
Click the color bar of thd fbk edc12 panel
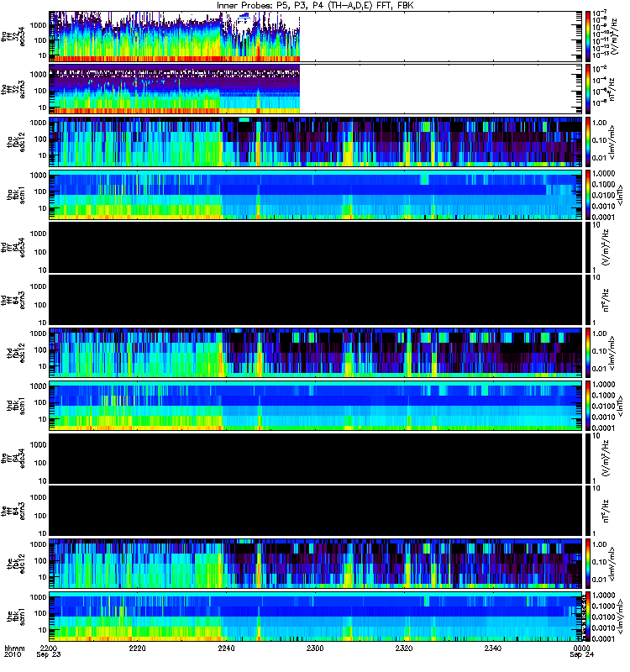(x=588, y=353)
